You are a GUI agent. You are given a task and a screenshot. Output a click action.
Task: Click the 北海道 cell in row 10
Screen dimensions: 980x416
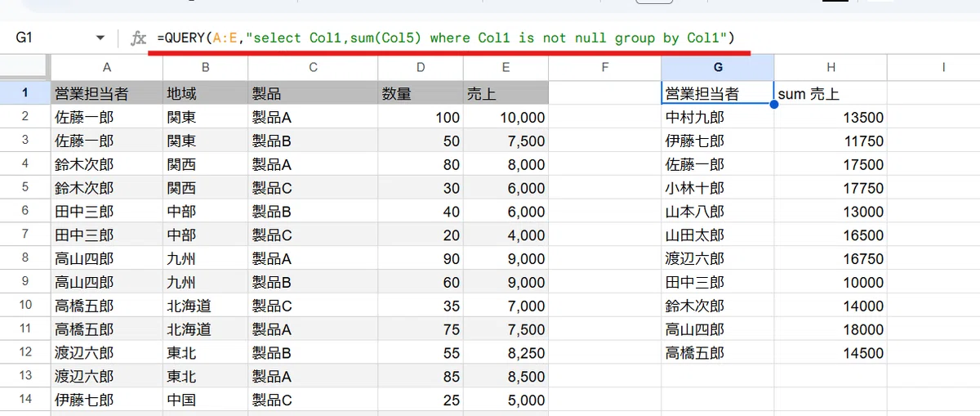(x=205, y=306)
